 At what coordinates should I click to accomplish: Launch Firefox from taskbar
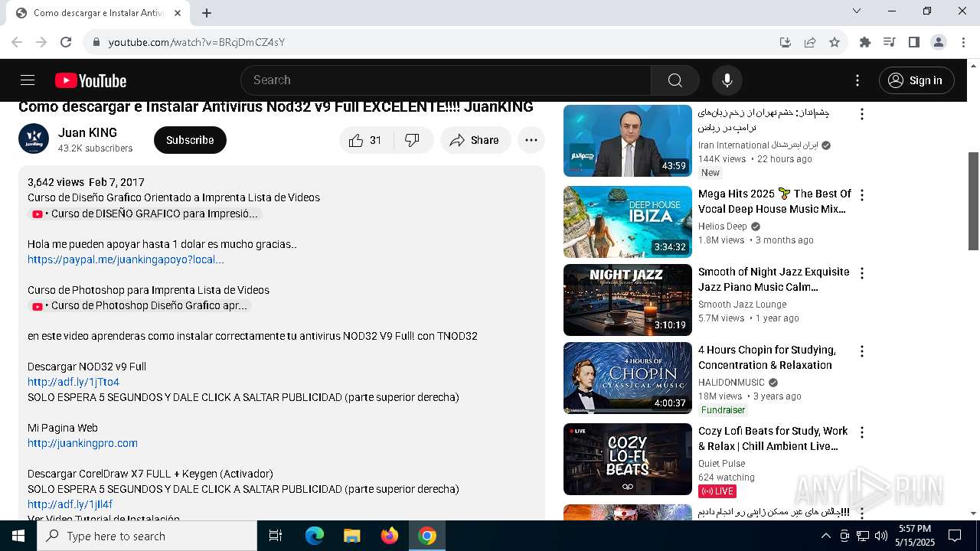coord(390,536)
